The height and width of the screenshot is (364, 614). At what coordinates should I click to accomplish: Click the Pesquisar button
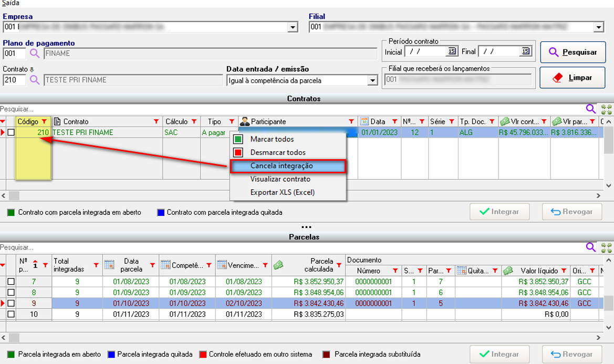point(573,52)
